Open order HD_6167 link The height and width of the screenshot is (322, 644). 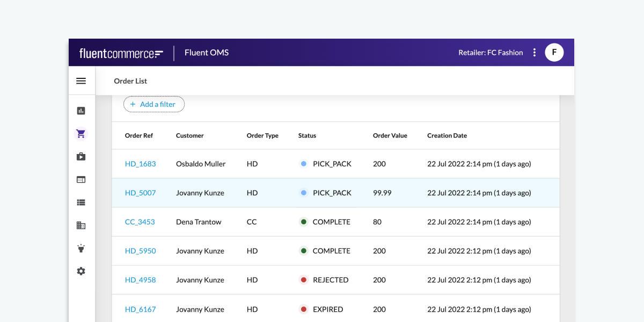click(140, 309)
